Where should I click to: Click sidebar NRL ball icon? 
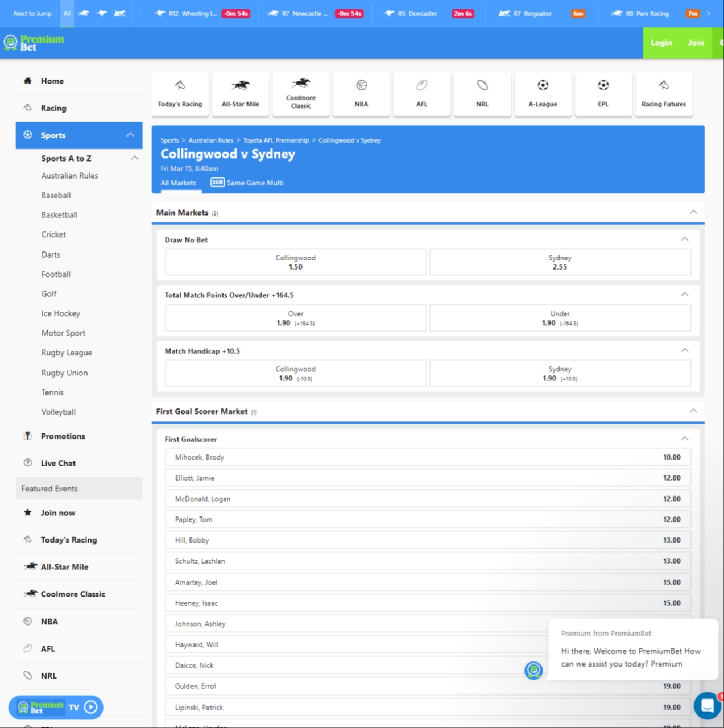pos(27,675)
